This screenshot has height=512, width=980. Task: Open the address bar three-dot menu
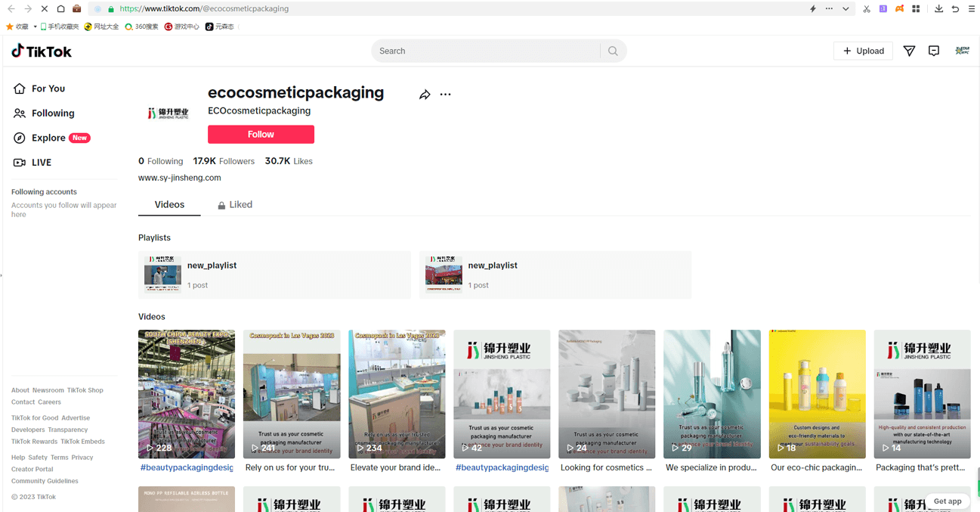click(829, 9)
